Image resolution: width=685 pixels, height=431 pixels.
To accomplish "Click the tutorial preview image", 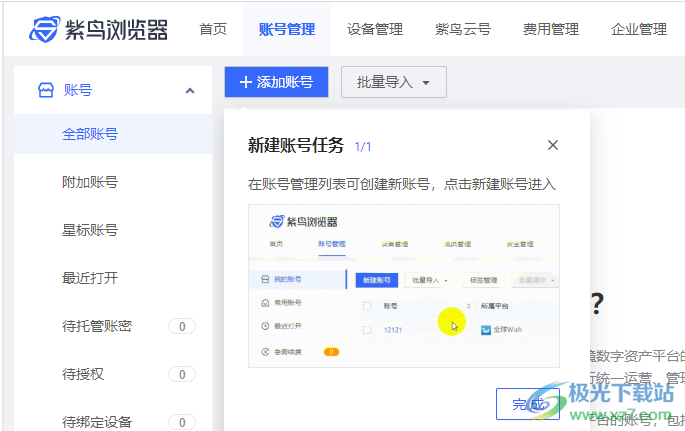I will 404,286.
